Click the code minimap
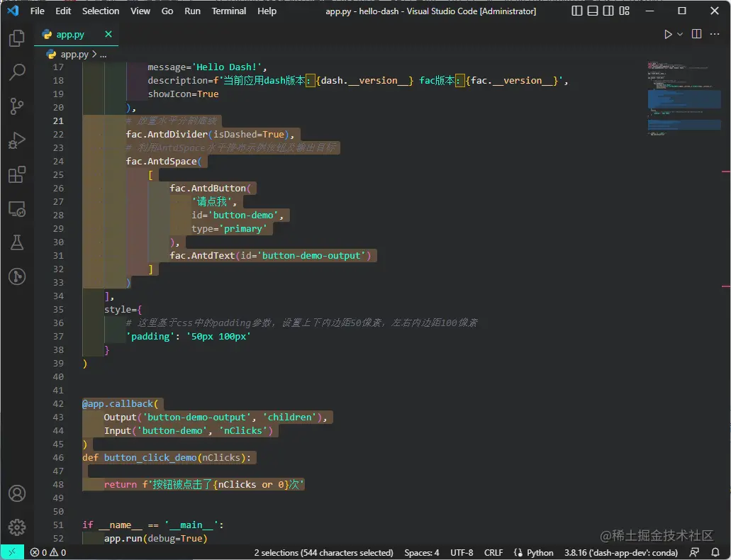Image resolution: width=731 pixels, height=560 pixels. coord(684,99)
